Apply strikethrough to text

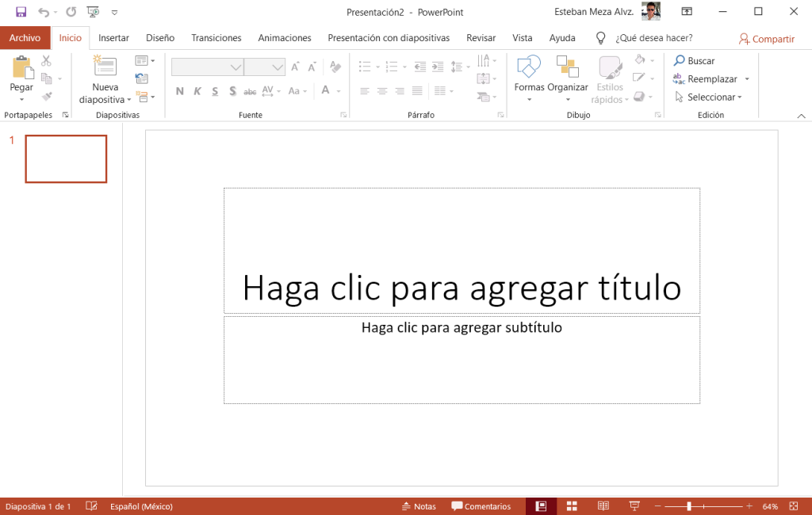click(x=249, y=92)
